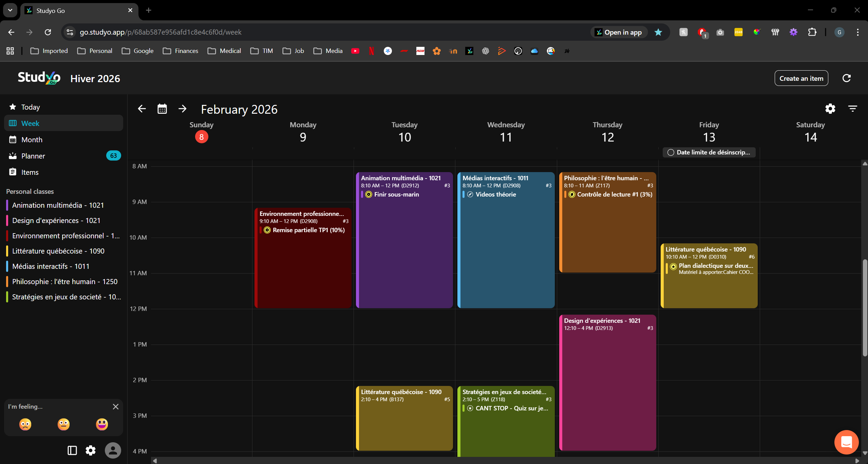Toggle Finir sous-marin task status
Image resolution: width=868 pixels, height=464 pixels.
[x=369, y=194]
